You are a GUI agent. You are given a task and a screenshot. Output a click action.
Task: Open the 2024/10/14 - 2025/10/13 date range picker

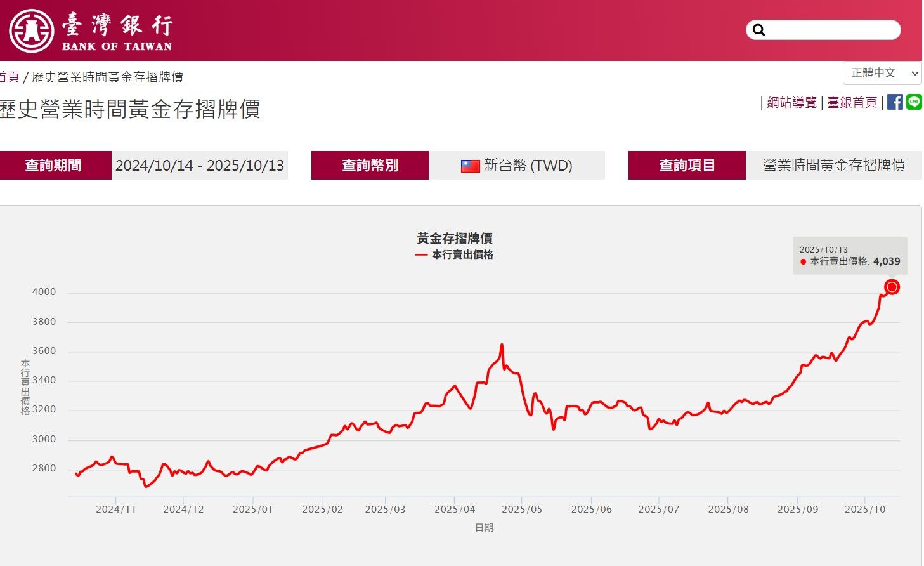point(200,165)
